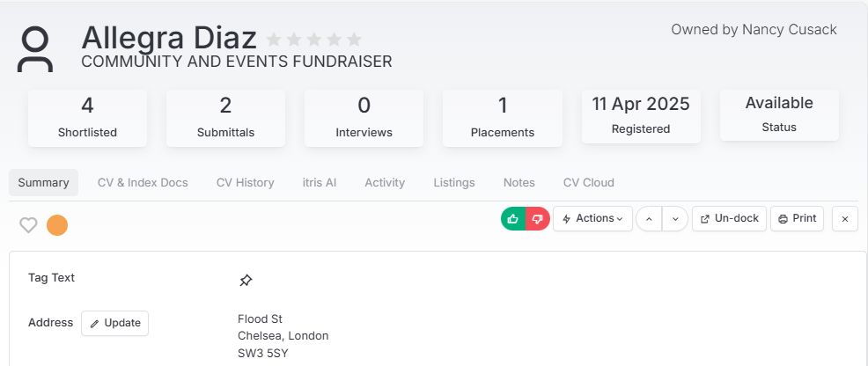
Task: Select the CV Cloud tab
Action: click(x=588, y=182)
